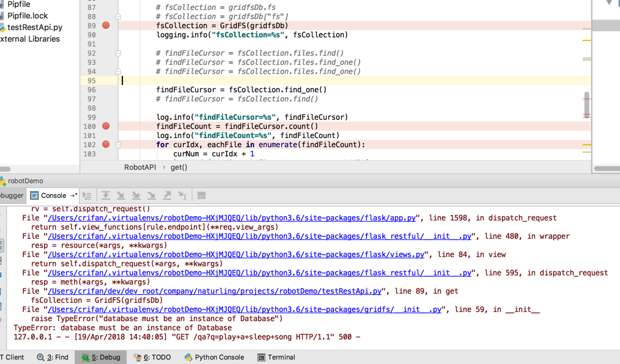Click the editor vertical scrollbar thumb
This screenshot has width=620, height=364.
tap(586, 105)
